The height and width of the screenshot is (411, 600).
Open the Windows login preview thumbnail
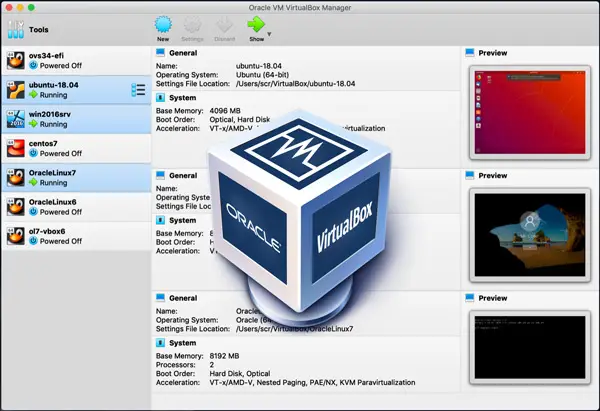click(530, 235)
